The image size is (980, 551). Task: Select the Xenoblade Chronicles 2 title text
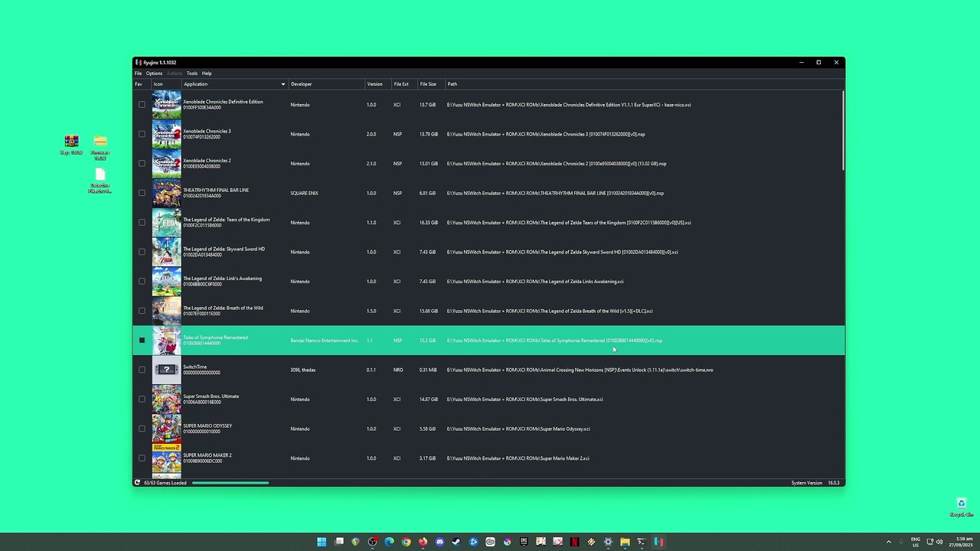[x=207, y=161]
